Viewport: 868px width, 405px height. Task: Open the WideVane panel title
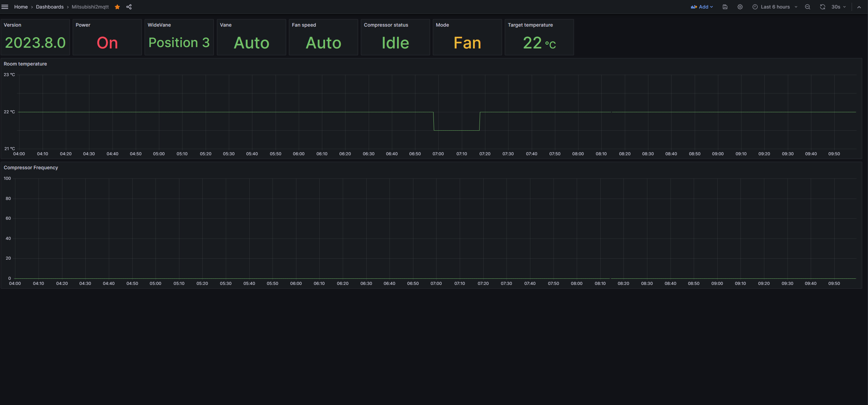coord(159,25)
